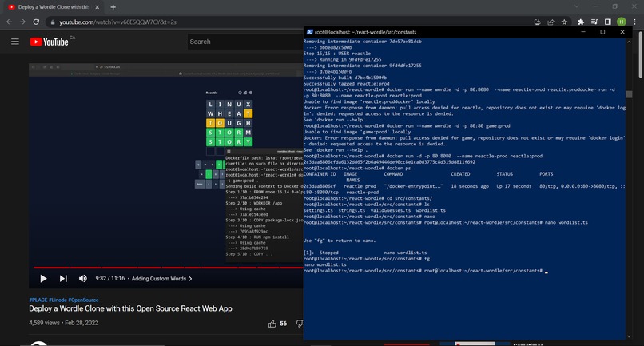
Task: Bookmark this page with the star icon
Action: tap(564, 22)
